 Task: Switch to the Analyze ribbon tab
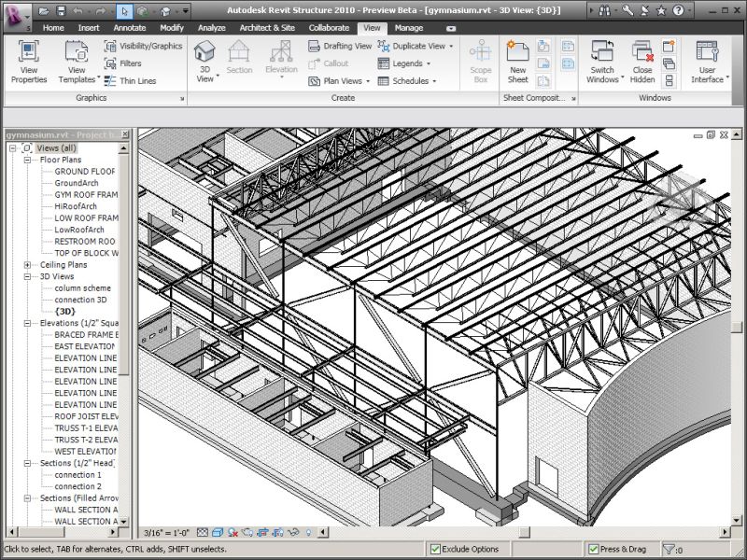[x=212, y=28]
